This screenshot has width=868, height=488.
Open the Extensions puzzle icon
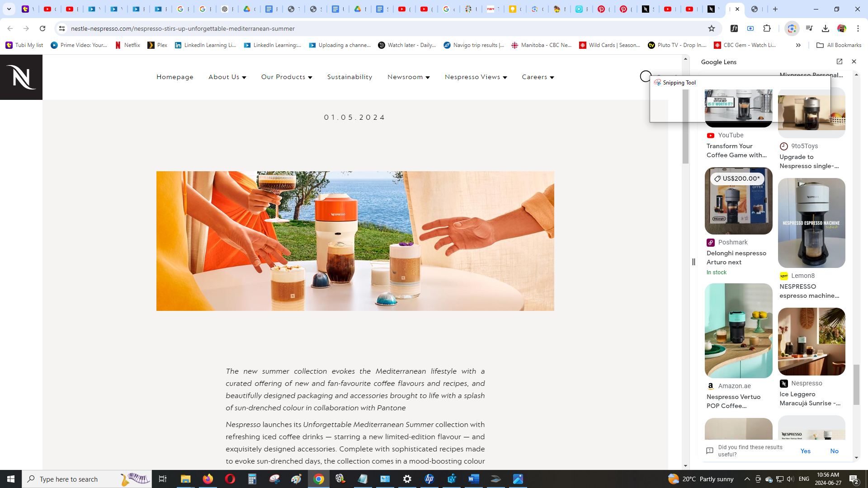767,28
